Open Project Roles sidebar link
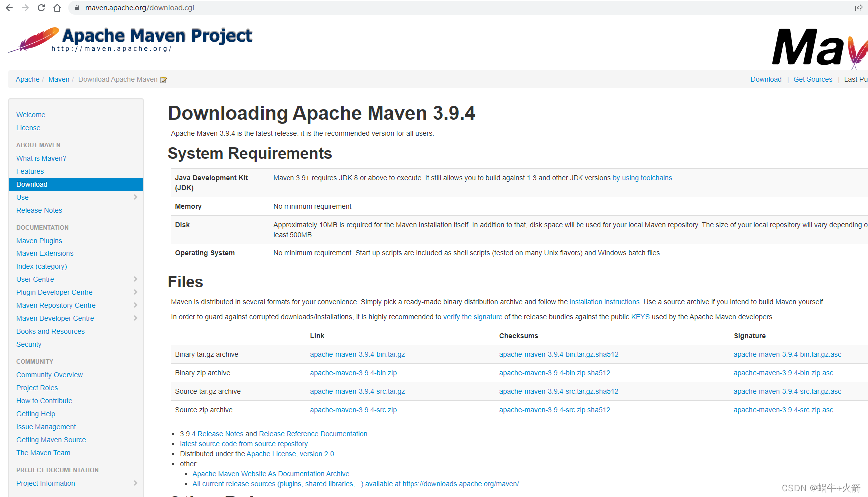 click(x=37, y=388)
